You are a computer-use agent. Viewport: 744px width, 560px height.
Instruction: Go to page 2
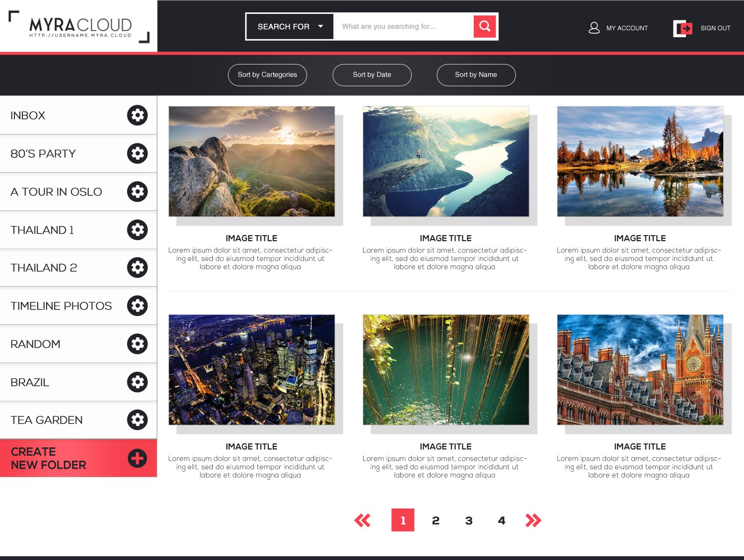click(435, 520)
